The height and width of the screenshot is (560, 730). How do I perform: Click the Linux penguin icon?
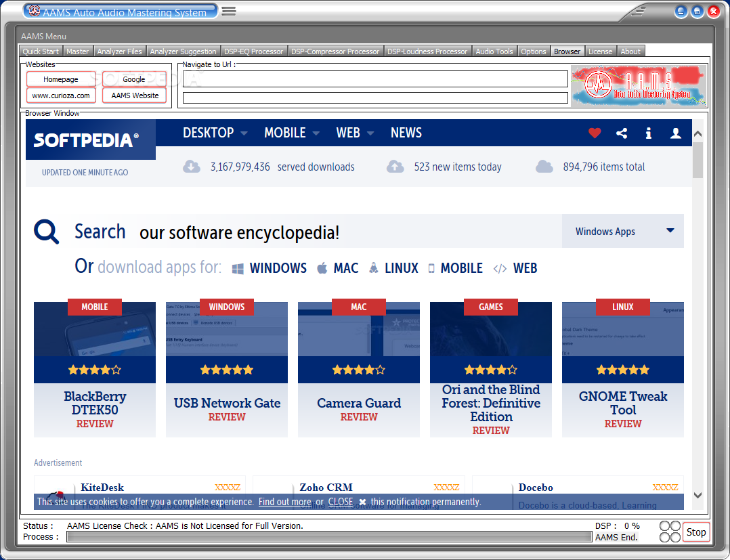point(373,267)
